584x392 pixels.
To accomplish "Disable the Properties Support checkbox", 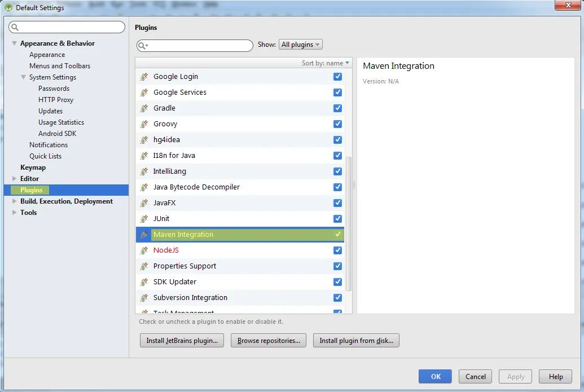I will coord(337,266).
